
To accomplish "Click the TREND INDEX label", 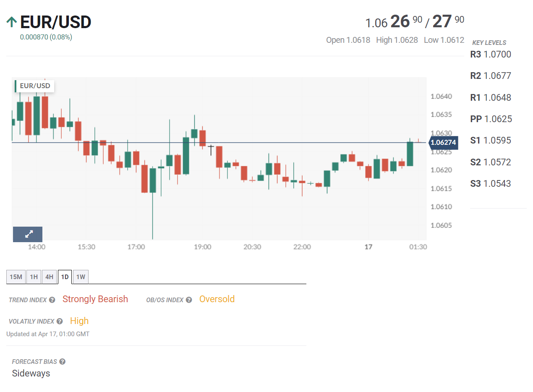I will [28, 300].
